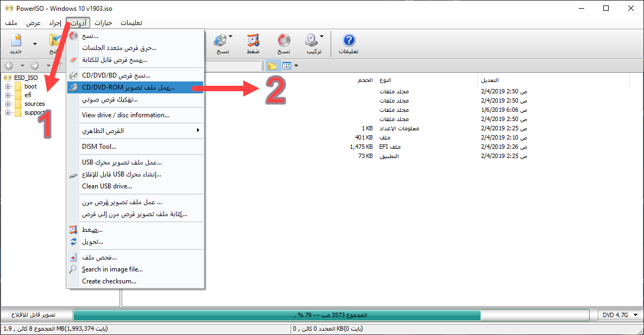Expand the القرص الظاهري submenu
This screenshot has height=335, width=644.
(136, 130)
